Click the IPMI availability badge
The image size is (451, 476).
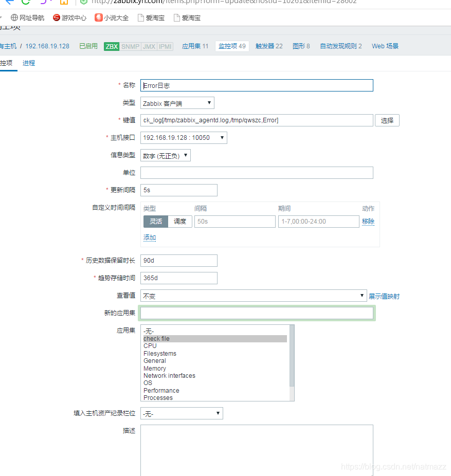[x=165, y=46]
